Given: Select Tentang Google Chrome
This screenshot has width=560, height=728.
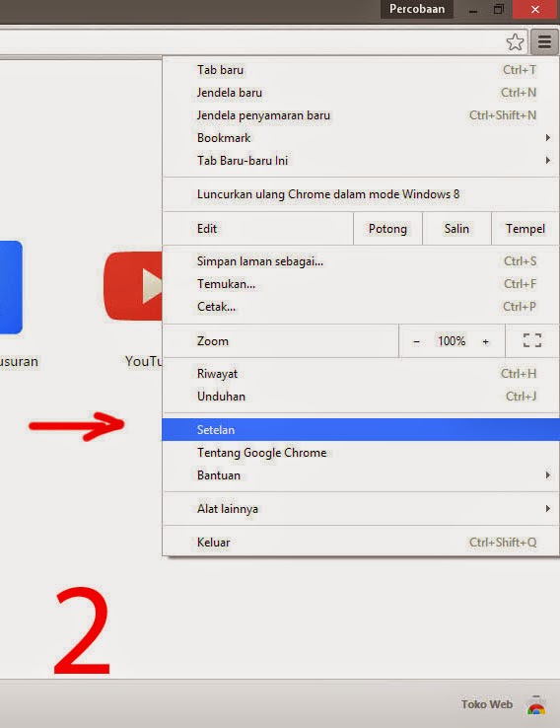Looking at the screenshot, I should point(361,453).
